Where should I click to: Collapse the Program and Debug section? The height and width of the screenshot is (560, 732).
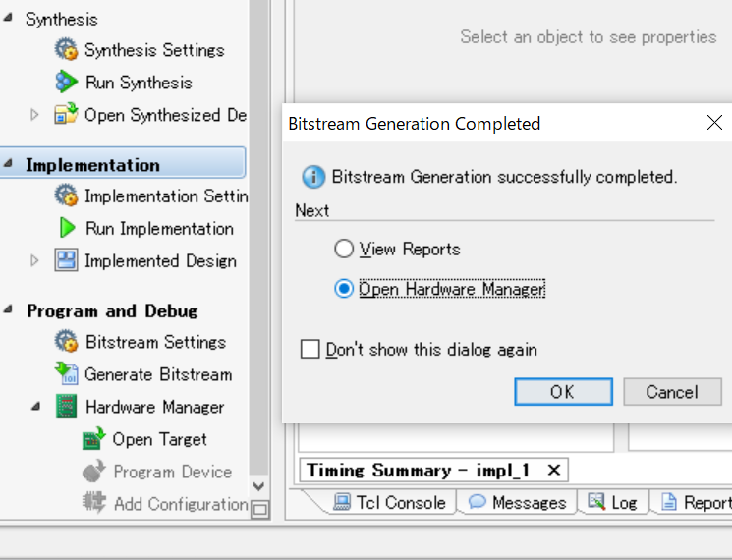[9, 310]
